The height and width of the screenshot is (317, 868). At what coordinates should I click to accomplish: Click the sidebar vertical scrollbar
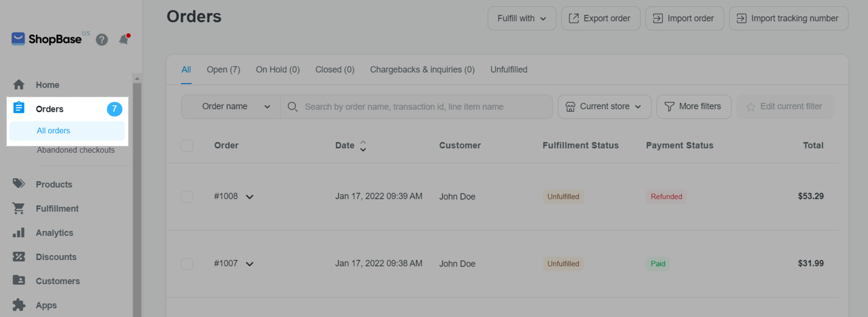point(137,195)
